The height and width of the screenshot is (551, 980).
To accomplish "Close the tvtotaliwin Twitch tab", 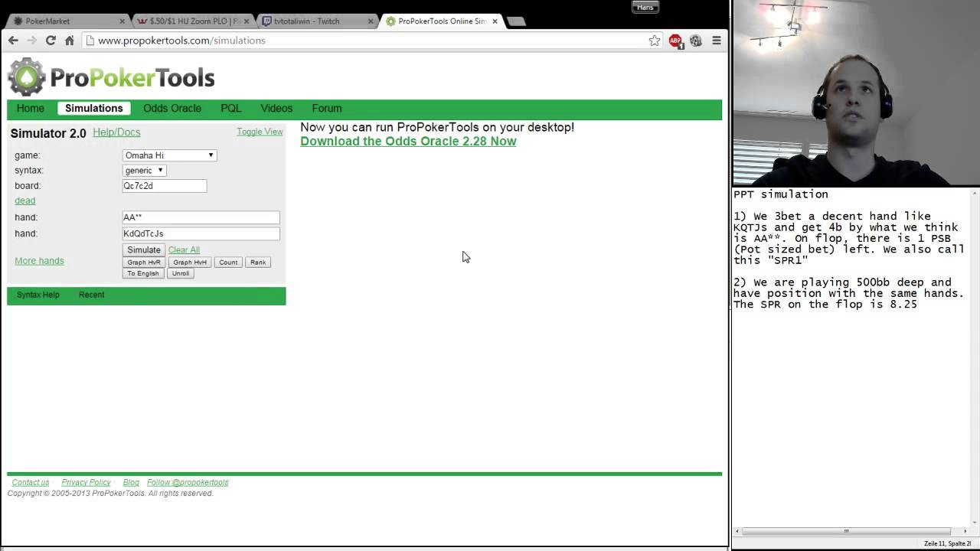I will click(371, 21).
